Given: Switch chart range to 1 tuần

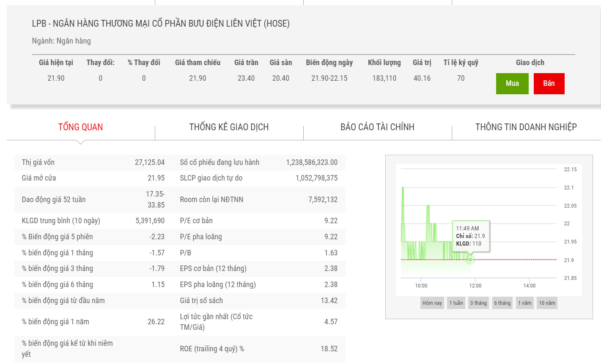Looking at the screenshot, I should tap(456, 303).
